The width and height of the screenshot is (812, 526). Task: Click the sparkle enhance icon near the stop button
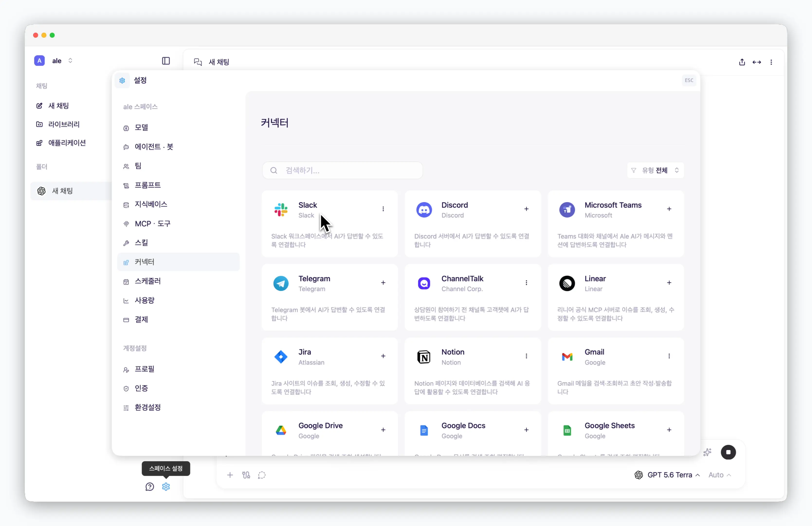[707, 452]
